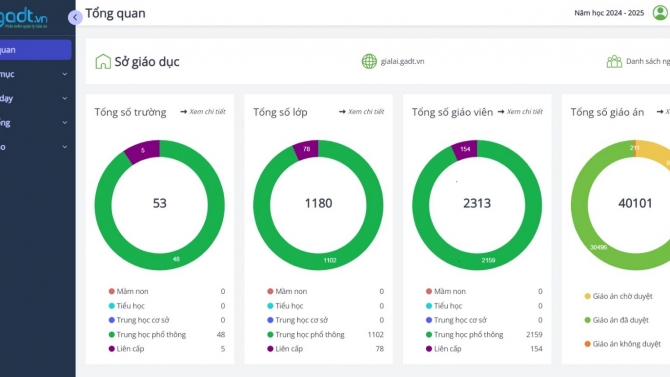The image size is (670, 377).
Task: Click the center total 2313 in teacher chart
Action: pos(477,203)
